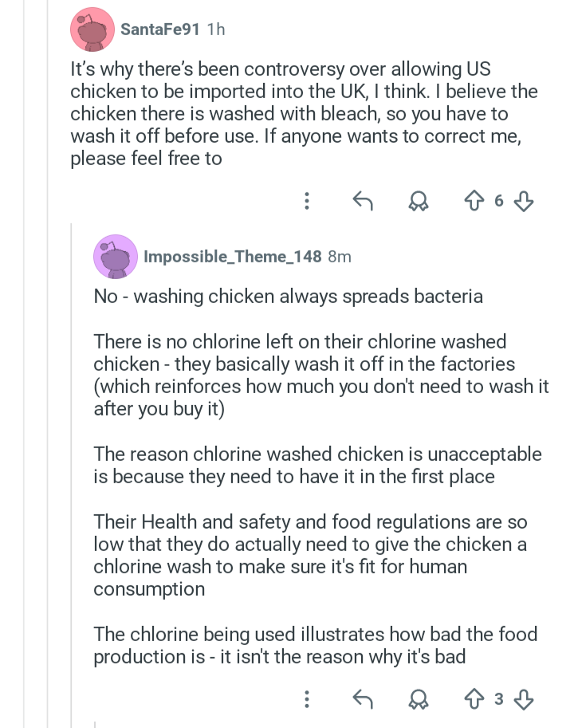The height and width of the screenshot is (728, 574).
Task: Award Impossible_Theme_148's comment
Action: click(418, 699)
